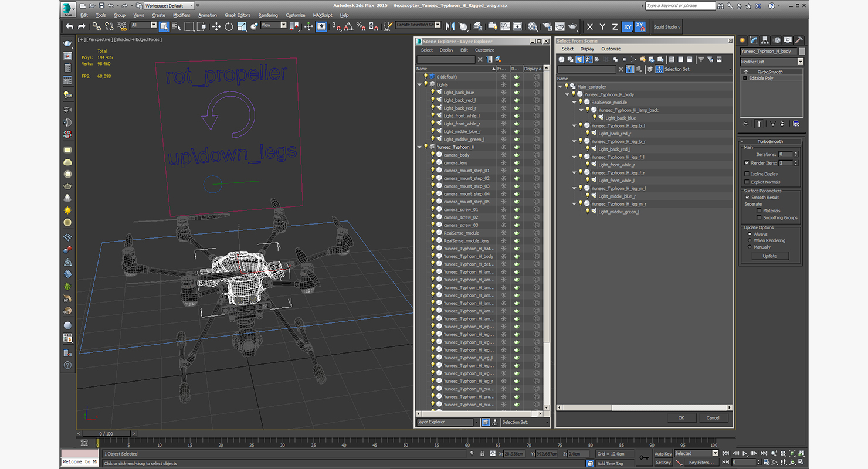Click Pin Stack icon under modifier stack

pyautogui.click(x=745, y=124)
